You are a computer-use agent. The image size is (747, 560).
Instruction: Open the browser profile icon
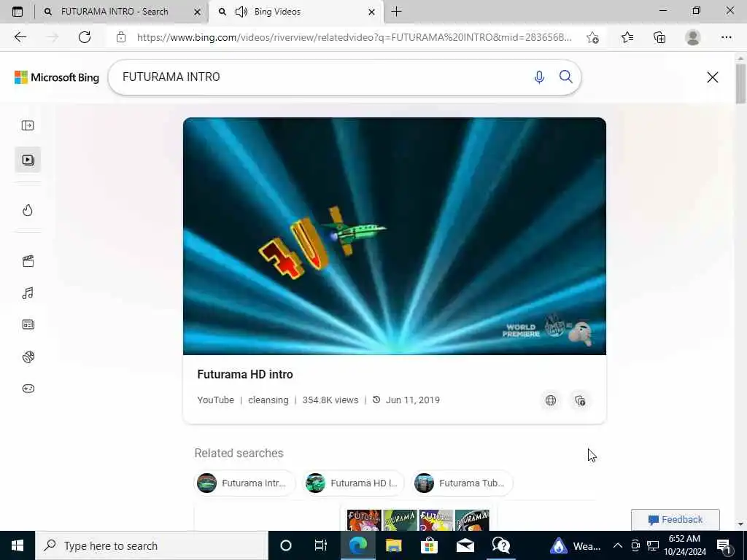pyautogui.click(x=693, y=37)
